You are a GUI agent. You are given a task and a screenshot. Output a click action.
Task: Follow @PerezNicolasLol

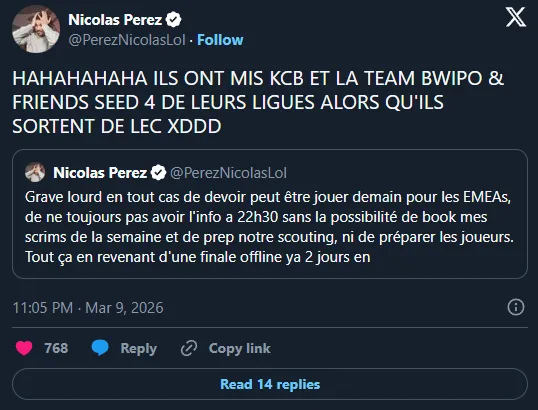[220, 40]
